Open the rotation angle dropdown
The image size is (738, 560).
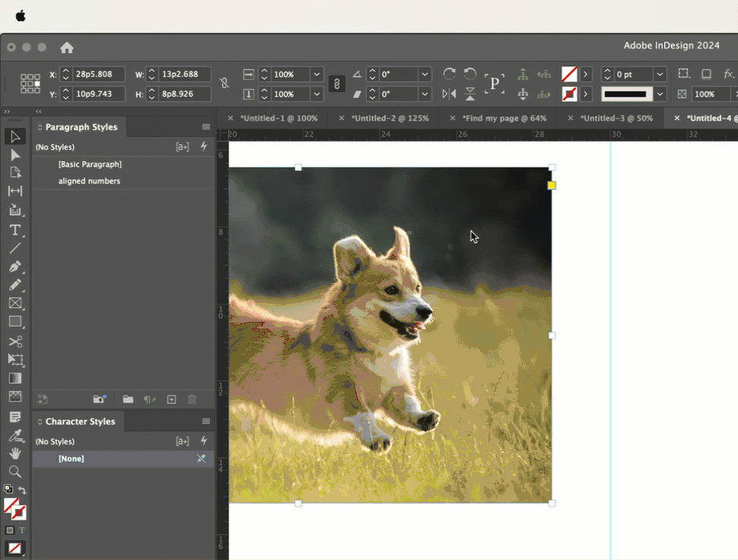tap(425, 75)
